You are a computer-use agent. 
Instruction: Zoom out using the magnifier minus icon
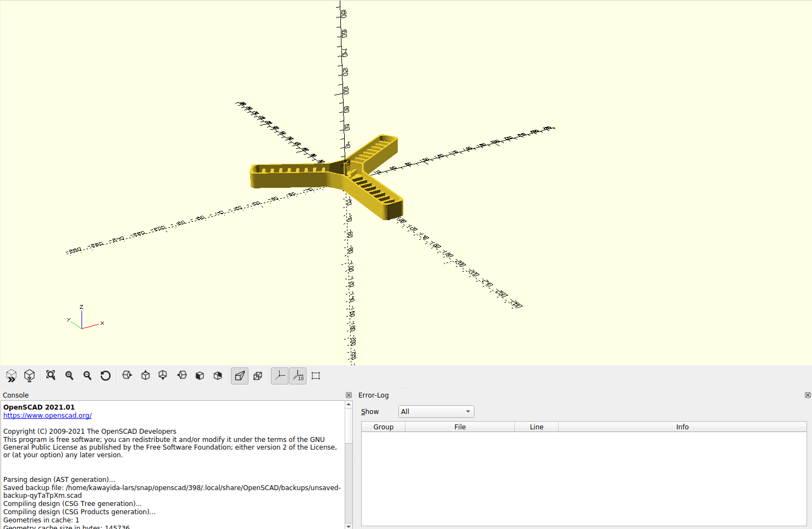click(x=88, y=376)
